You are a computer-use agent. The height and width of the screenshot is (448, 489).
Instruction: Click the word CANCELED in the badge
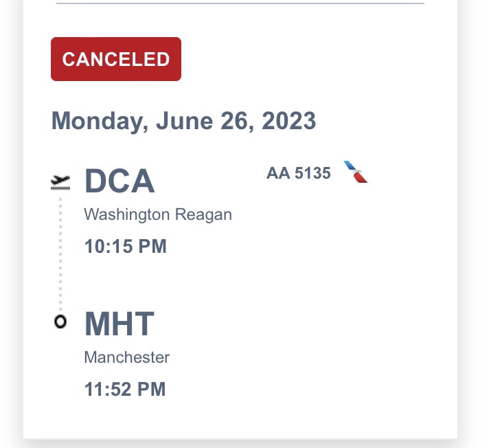[x=116, y=59]
